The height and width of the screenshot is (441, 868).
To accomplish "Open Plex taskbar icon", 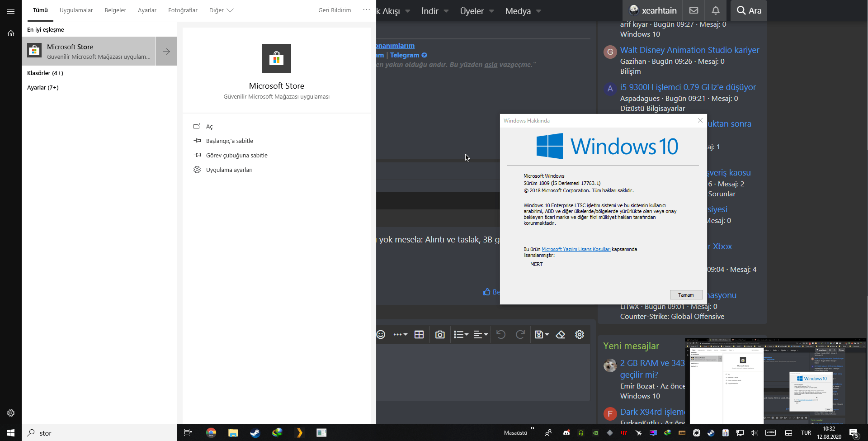I will tap(299, 433).
